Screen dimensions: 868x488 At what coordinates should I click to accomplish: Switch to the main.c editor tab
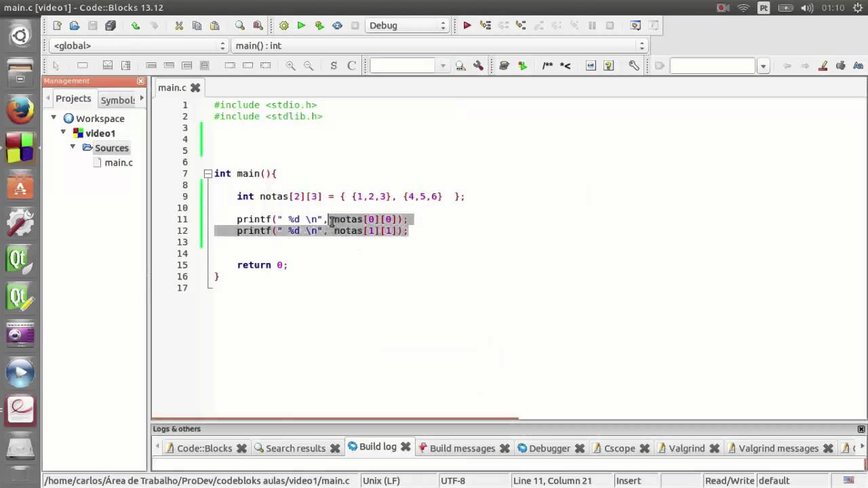(x=172, y=87)
